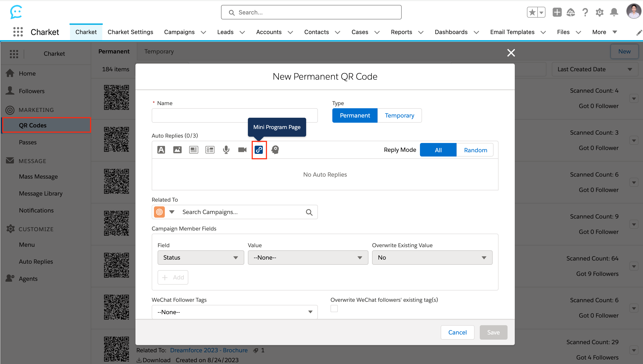643x364 pixels.
Task: Check Overwrite WeChat followers' existing tags
Action: (x=334, y=309)
